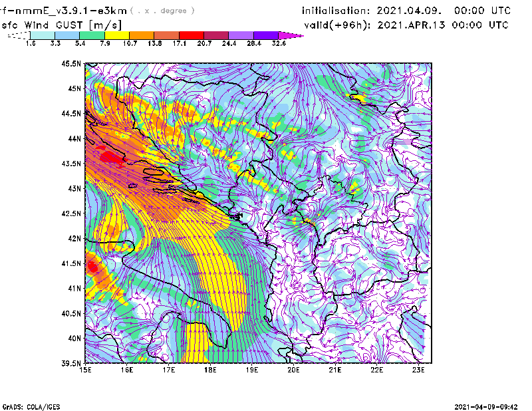Click the 40.5N latitude label
The image size is (532, 411).
71,313
